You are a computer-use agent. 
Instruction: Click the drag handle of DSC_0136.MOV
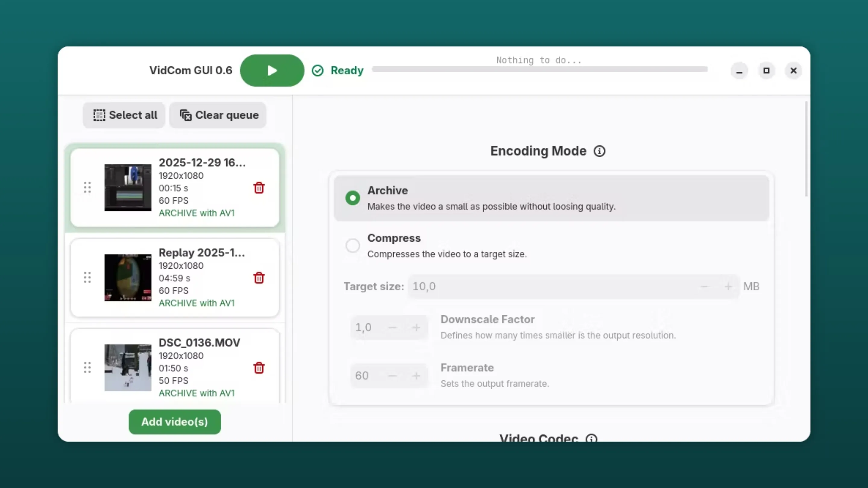[x=87, y=367]
